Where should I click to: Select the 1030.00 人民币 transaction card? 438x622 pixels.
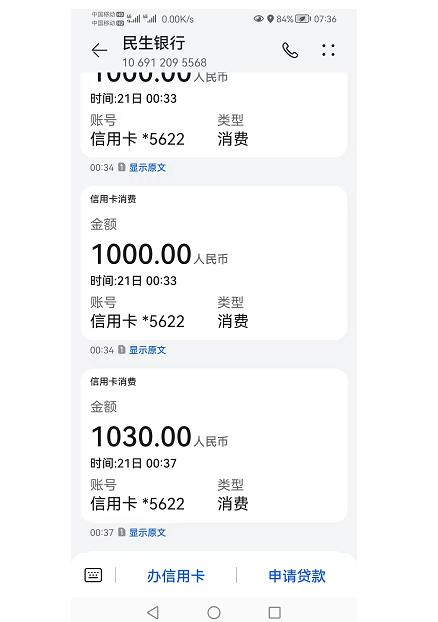214,445
